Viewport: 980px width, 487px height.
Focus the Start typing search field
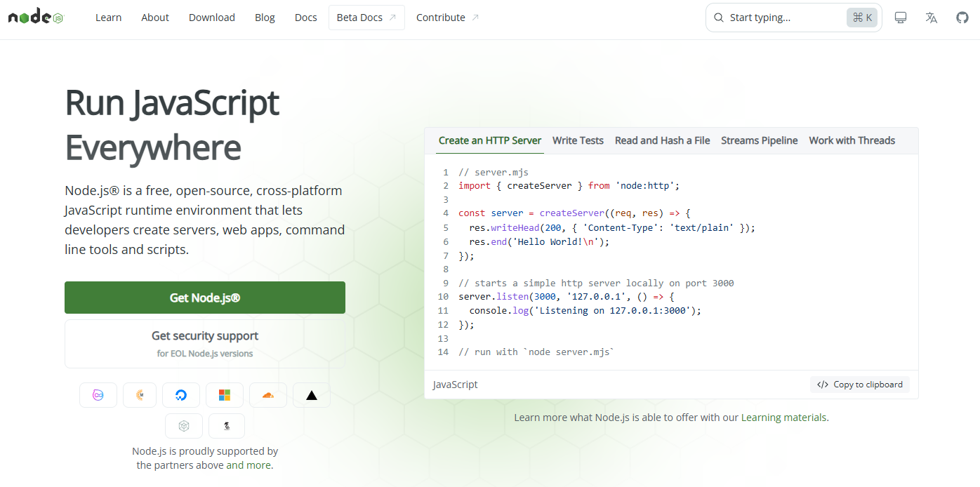coord(793,18)
